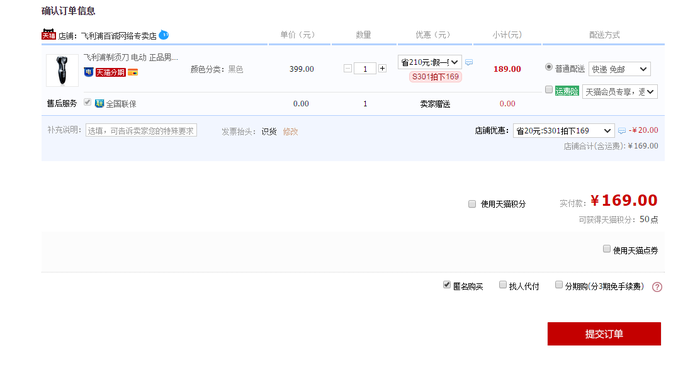
Task: Click the red question mark help icon
Action: (657, 287)
